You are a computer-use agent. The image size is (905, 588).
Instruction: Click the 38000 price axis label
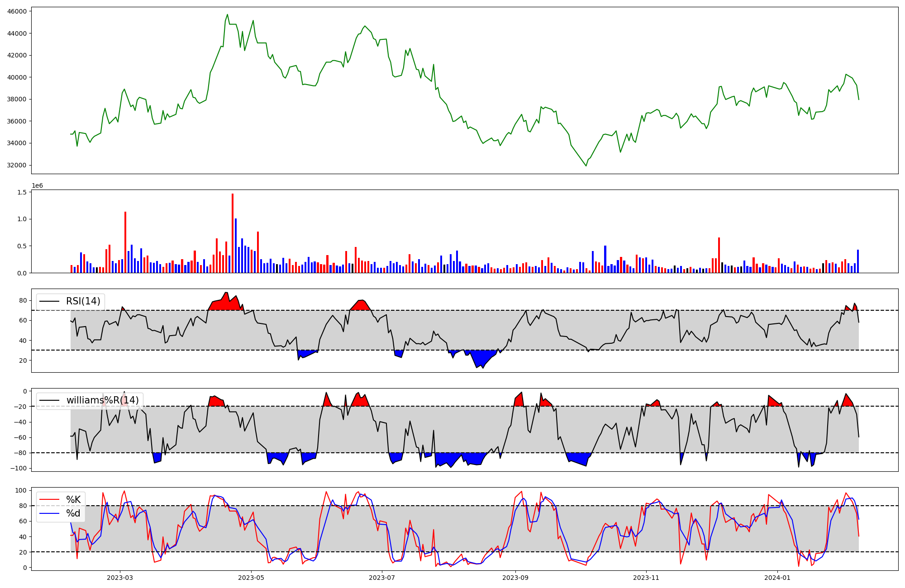point(17,99)
